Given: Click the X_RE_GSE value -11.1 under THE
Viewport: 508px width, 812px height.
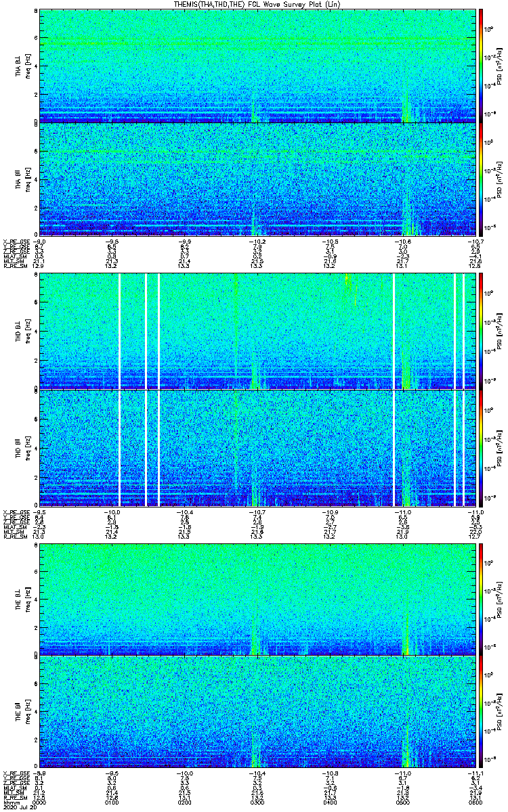Looking at the screenshot, I should click(476, 773).
